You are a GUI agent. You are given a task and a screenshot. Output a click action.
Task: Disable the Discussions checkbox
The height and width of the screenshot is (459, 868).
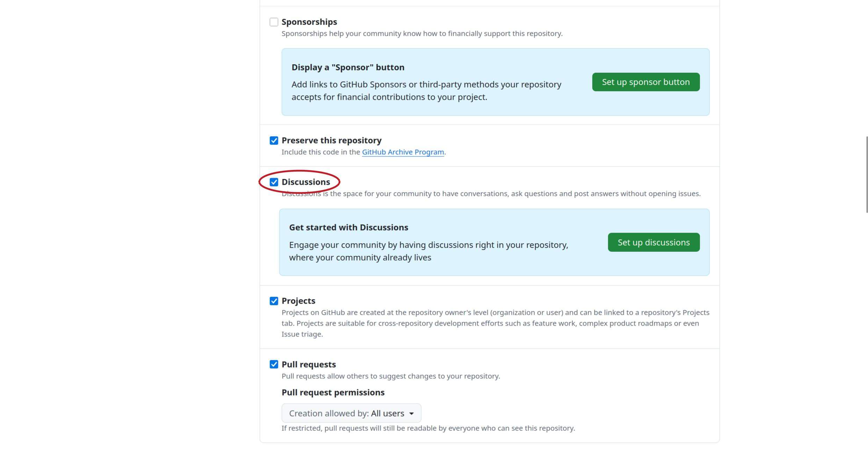point(274,182)
